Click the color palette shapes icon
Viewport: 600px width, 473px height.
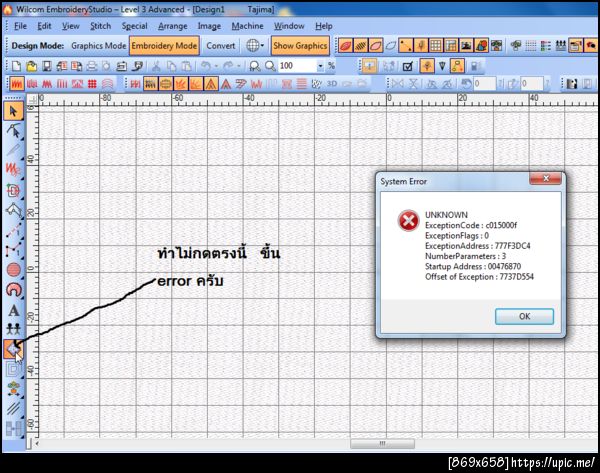[481, 46]
